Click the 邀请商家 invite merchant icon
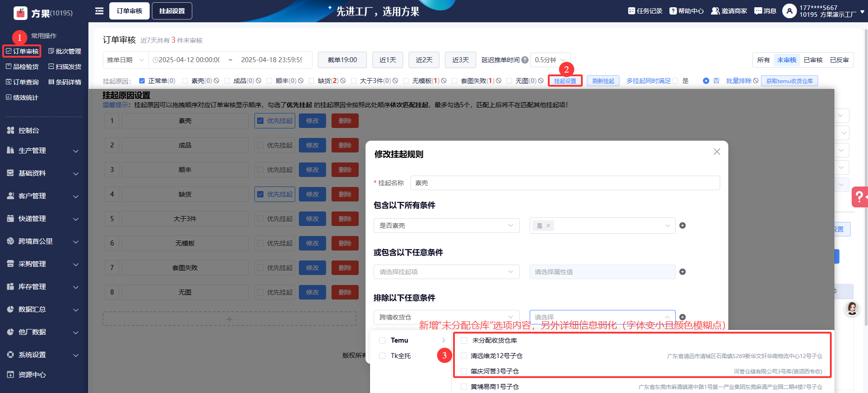This screenshot has width=868, height=393. [715, 11]
